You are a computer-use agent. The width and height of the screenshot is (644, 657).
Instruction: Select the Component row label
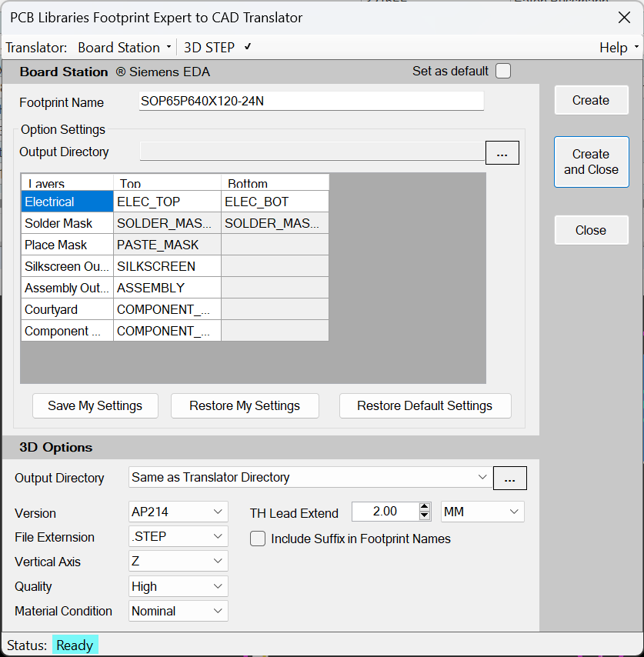pos(67,331)
